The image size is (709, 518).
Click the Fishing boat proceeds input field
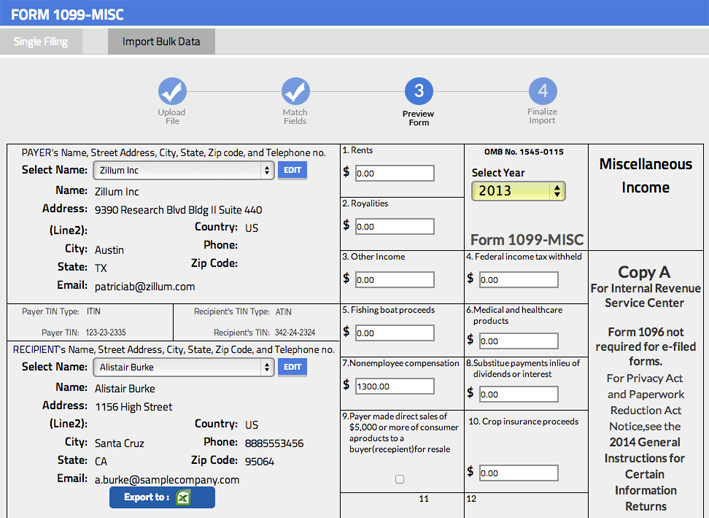coord(394,333)
